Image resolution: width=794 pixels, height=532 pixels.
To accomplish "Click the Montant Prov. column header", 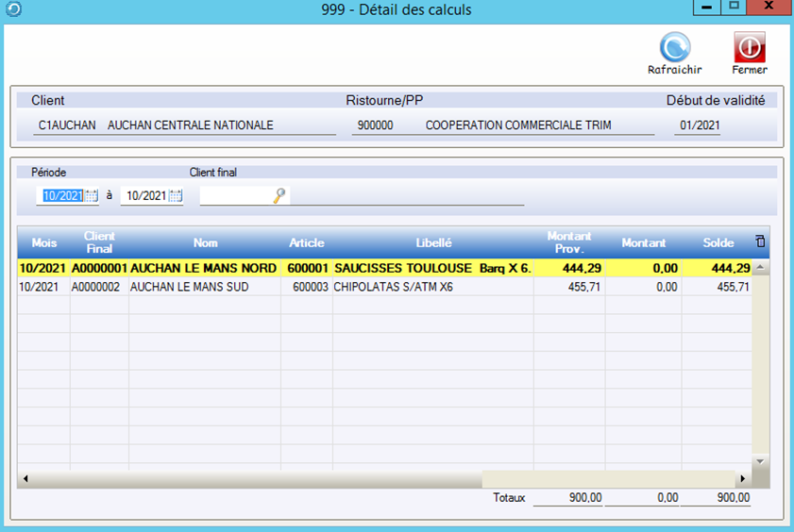I will click(x=568, y=243).
